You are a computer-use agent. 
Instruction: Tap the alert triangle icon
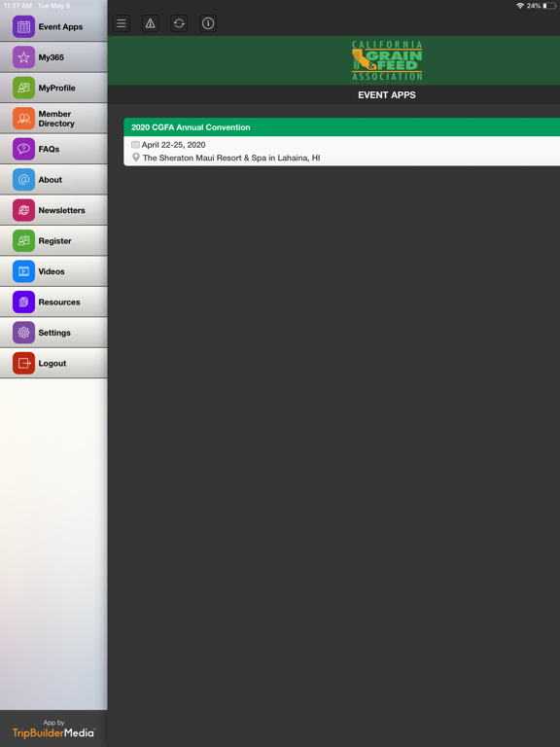click(150, 23)
